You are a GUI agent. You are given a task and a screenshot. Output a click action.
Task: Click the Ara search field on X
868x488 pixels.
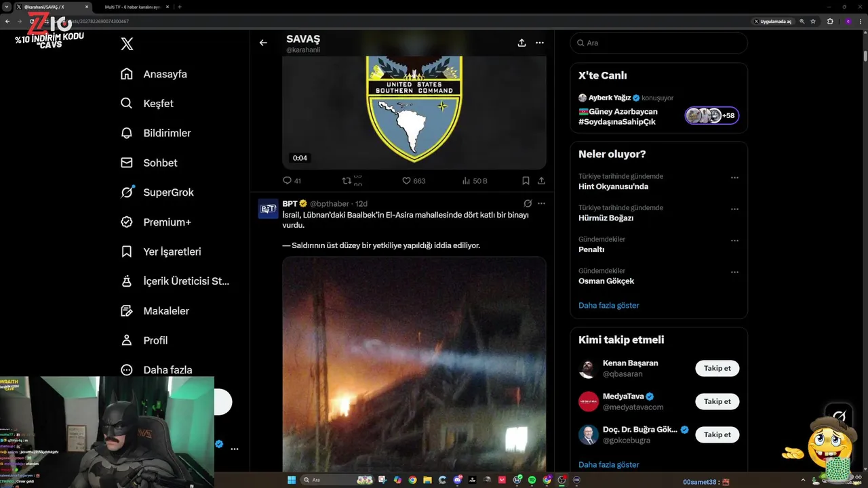(x=659, y=43)
